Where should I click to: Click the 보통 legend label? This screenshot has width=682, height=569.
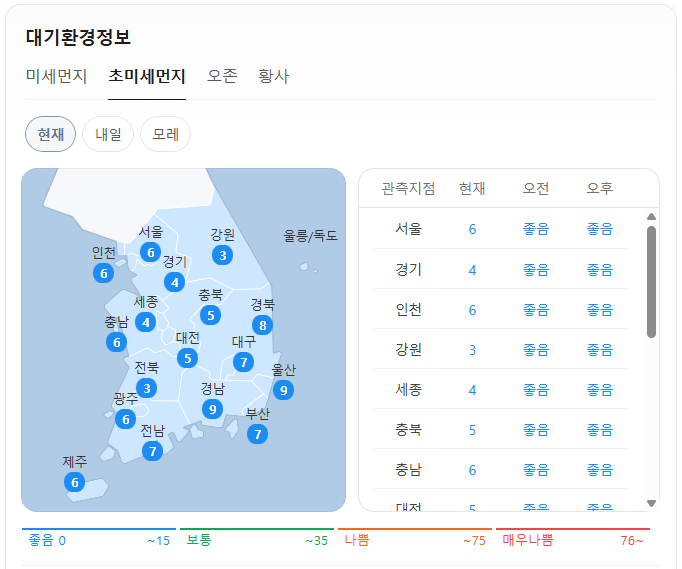[199, 540]
